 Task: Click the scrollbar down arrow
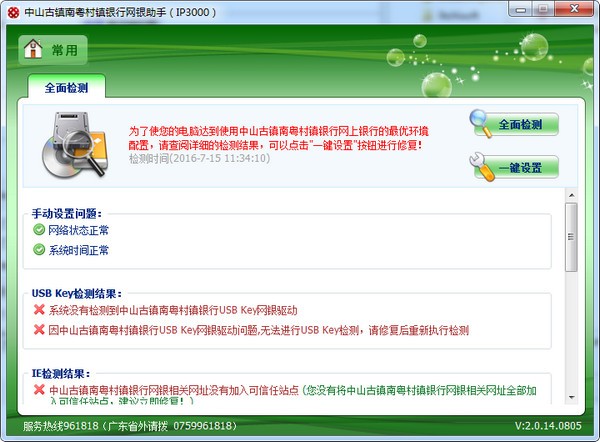(x=571, y=398)
